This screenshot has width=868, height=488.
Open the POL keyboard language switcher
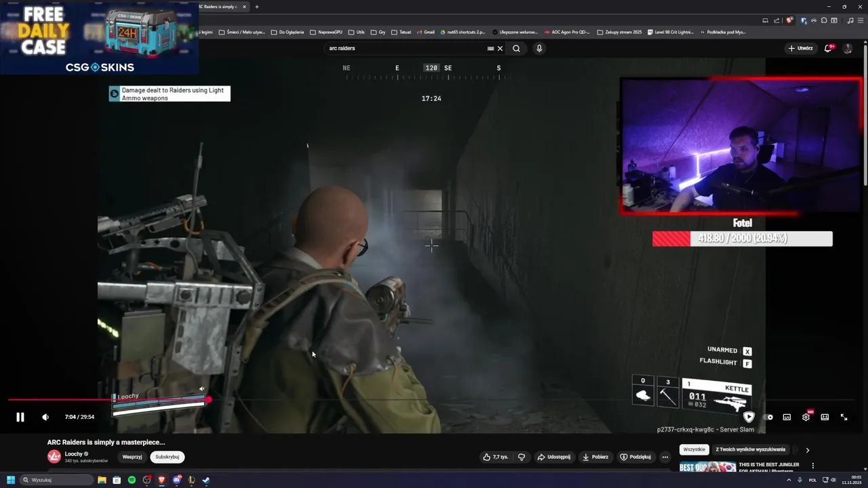click(812, 480)
